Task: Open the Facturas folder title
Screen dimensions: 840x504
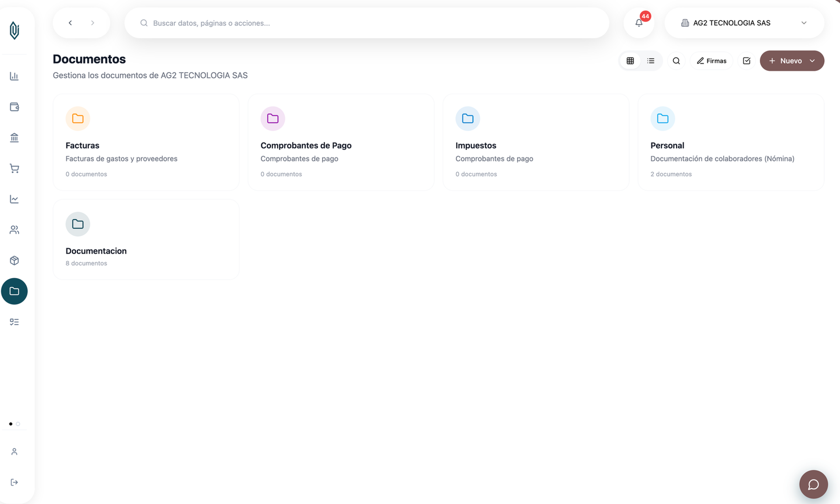Action: click(x=82, y=145)
